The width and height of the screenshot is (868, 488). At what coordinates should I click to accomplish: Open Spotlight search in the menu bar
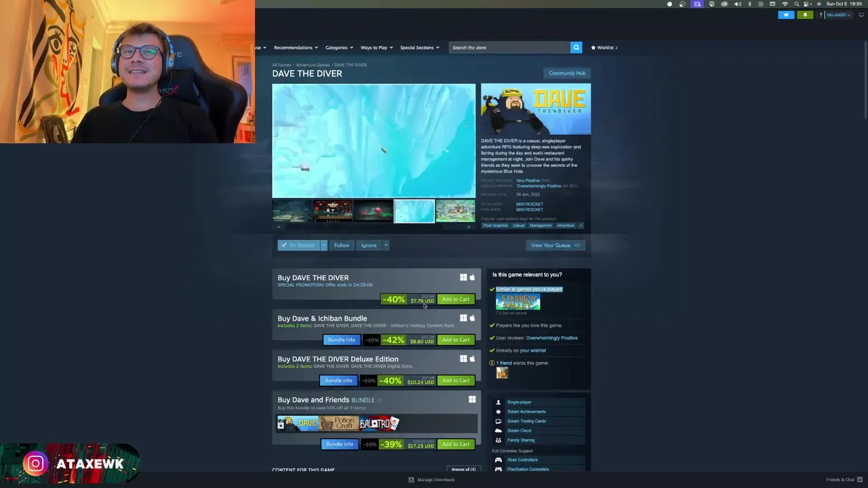click(797, 4)
